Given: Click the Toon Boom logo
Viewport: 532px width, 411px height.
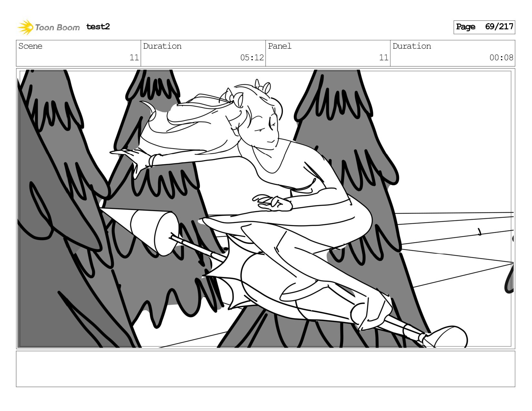Looking at the screenshot, I should (48, 27).
